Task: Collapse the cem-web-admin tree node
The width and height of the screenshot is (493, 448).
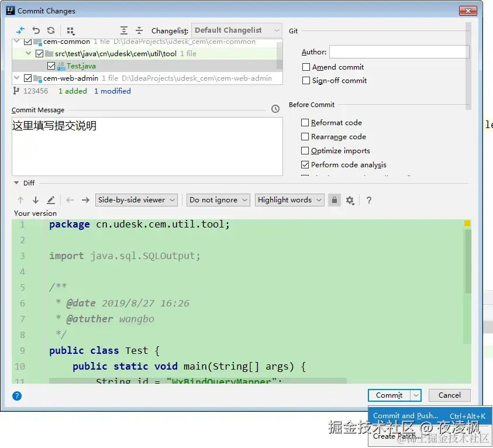Action: coord(17,78)
